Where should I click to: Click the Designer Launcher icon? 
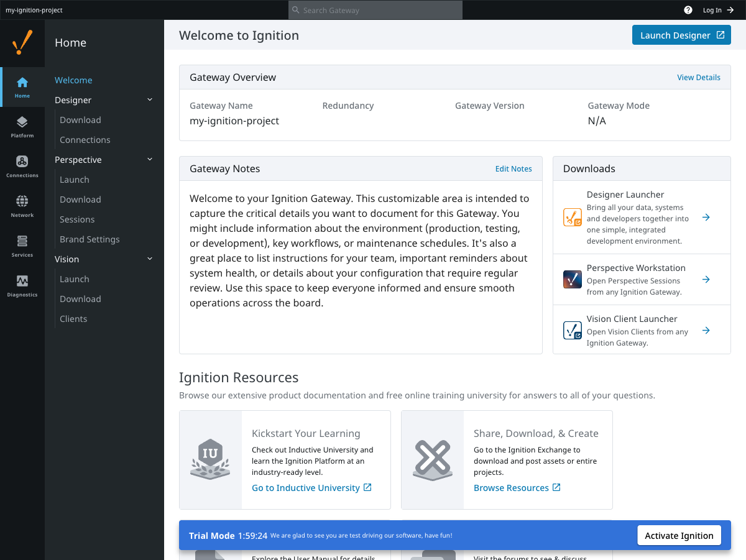573,218
